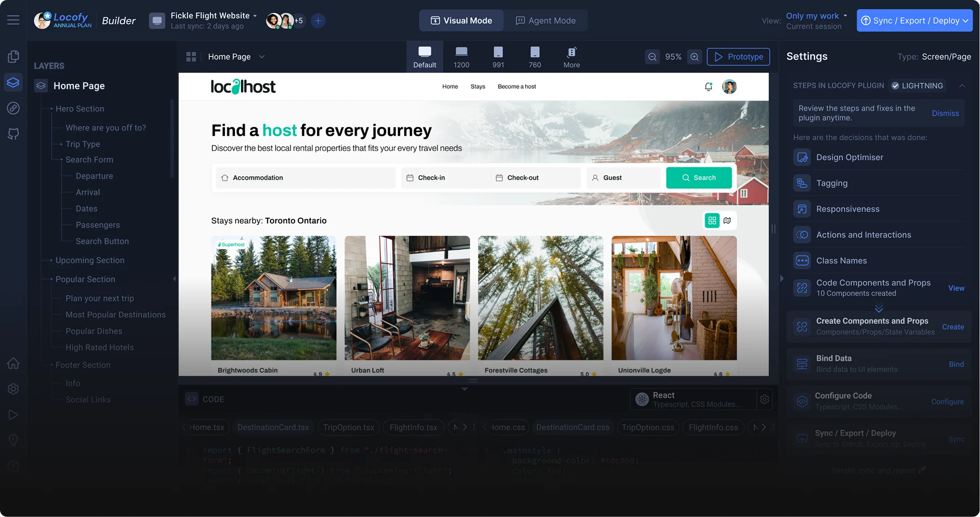Open the lightbulb tips icon
Screen dimensions: 980x517
[x=13, y=440]
